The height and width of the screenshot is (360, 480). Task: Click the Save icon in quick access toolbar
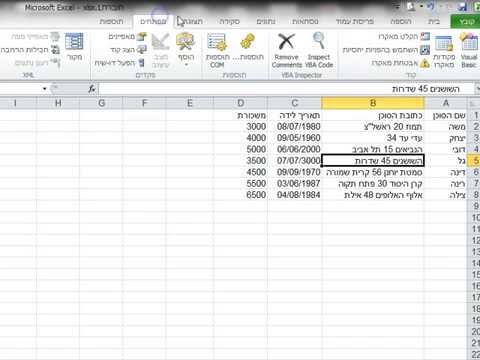point(462,6)
